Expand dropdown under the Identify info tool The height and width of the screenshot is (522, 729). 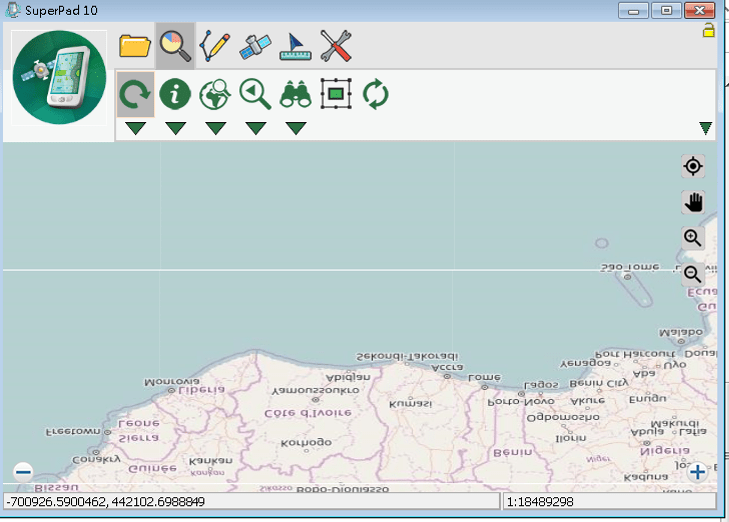tap(175, 128)
